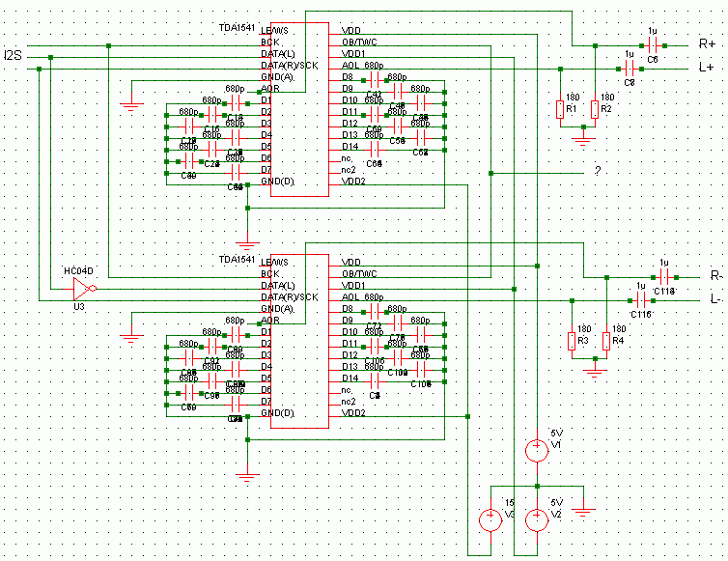The image size is (728, 561).
Task: Click the BCK pin on upper TDA1541
Action: [x=269, y=42]
